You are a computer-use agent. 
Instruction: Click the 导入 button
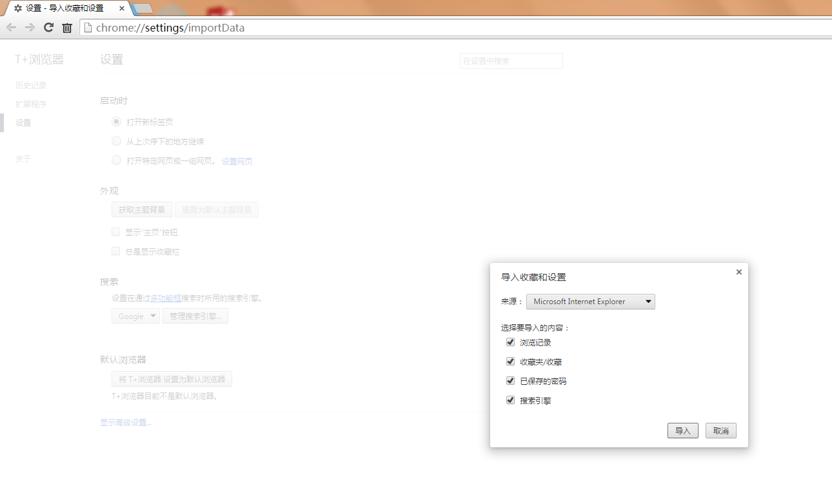[683, 431]
